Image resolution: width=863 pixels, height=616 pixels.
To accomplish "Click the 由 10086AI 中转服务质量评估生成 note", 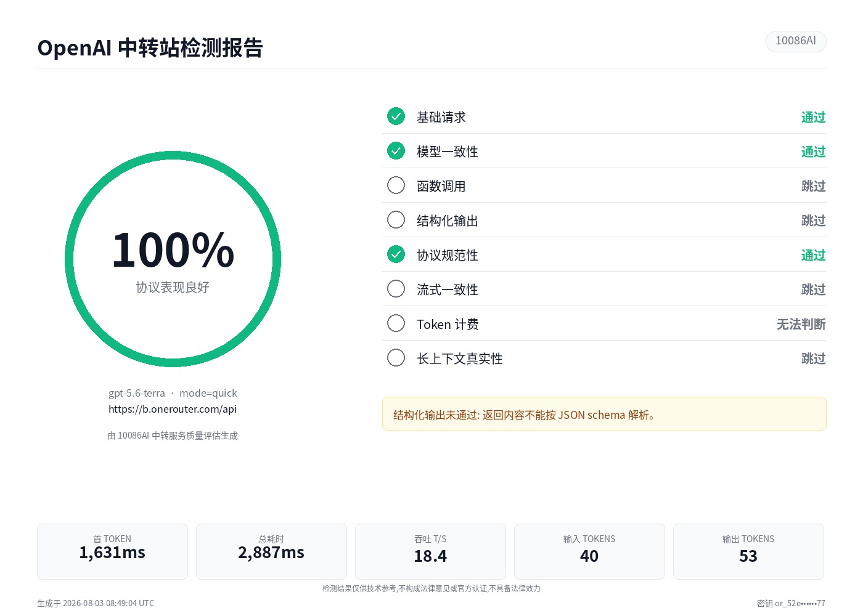I will [x=173, y=436].
